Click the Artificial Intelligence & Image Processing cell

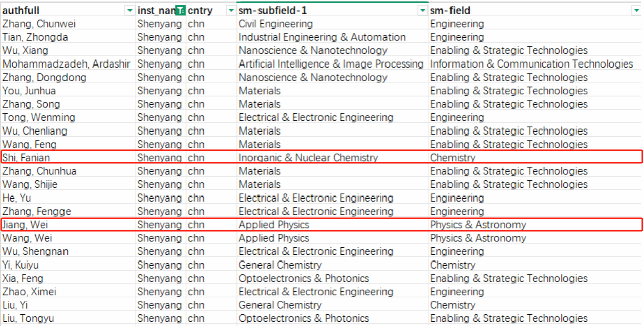(x=331, y=64)
